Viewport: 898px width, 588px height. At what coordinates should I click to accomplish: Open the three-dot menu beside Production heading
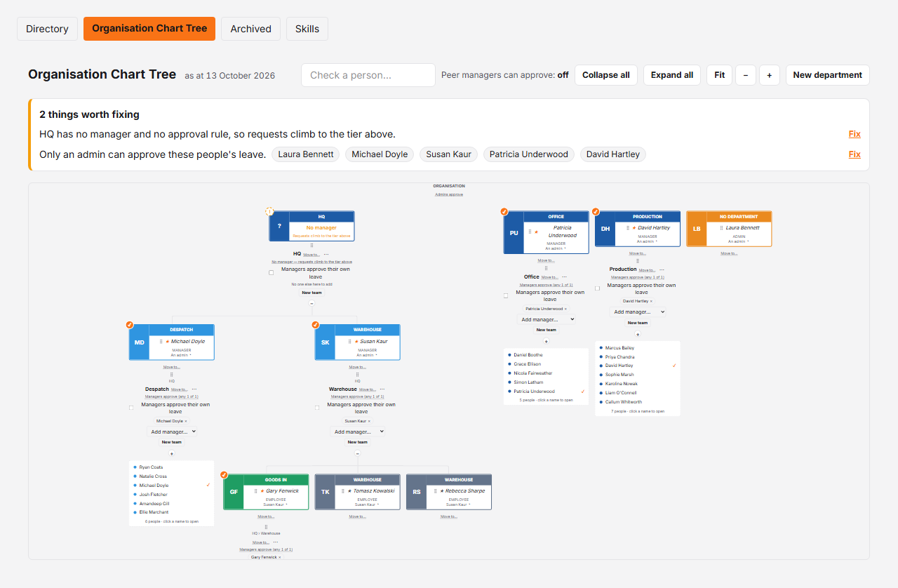[662, 269]
